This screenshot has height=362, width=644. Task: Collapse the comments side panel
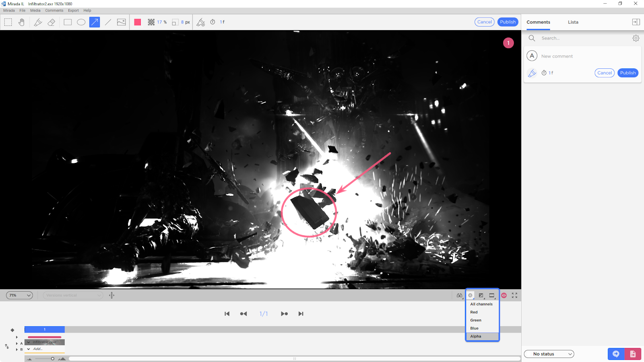(636, 22)
